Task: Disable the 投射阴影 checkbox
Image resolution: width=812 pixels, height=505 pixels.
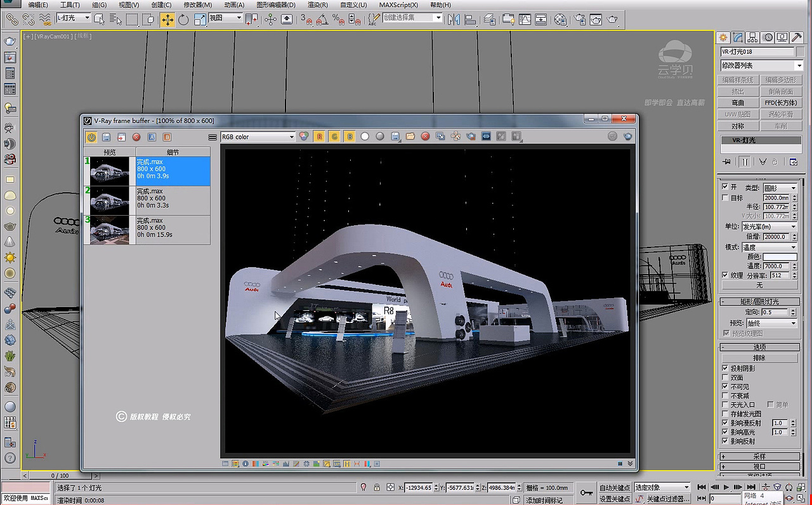Action: 724,367
